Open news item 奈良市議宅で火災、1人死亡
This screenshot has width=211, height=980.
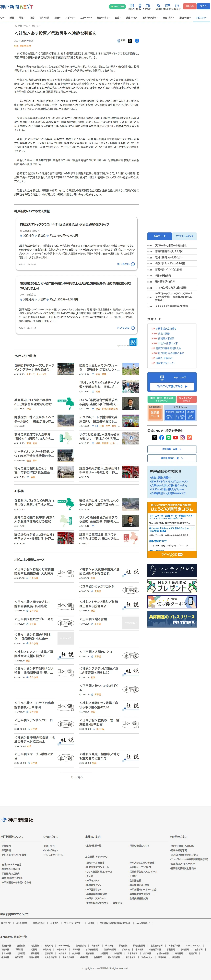click(x=169, y=252)
